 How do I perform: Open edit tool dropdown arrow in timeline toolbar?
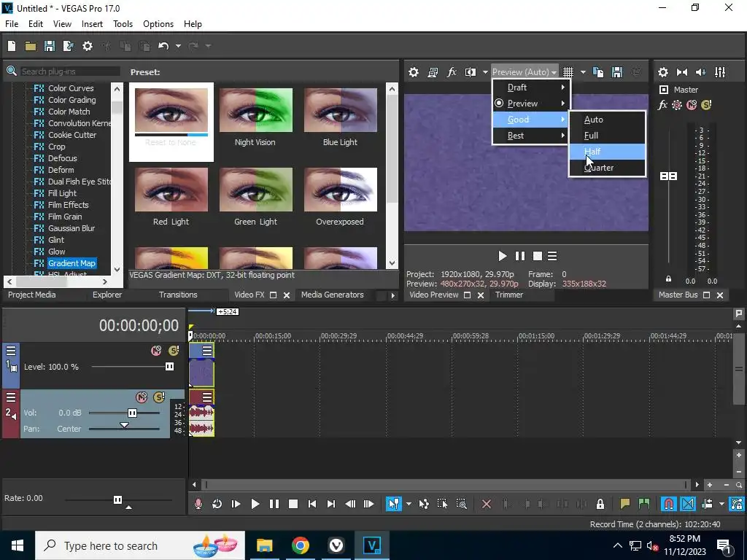click(x=409, y=504)
